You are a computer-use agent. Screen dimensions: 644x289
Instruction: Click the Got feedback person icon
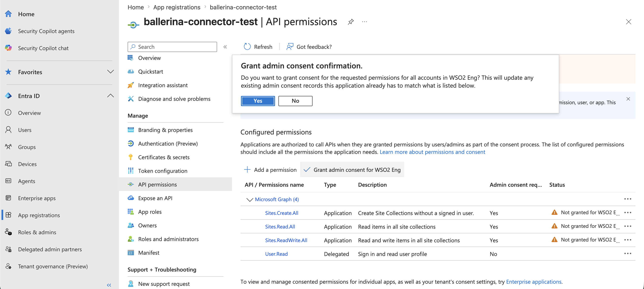[x=290, y=47]
